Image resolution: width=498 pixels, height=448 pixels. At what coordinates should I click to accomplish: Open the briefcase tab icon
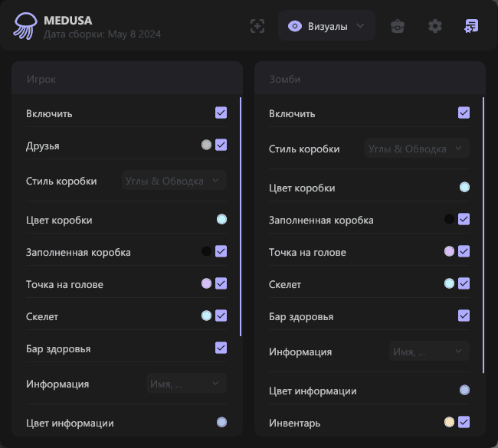coord(398,26)
